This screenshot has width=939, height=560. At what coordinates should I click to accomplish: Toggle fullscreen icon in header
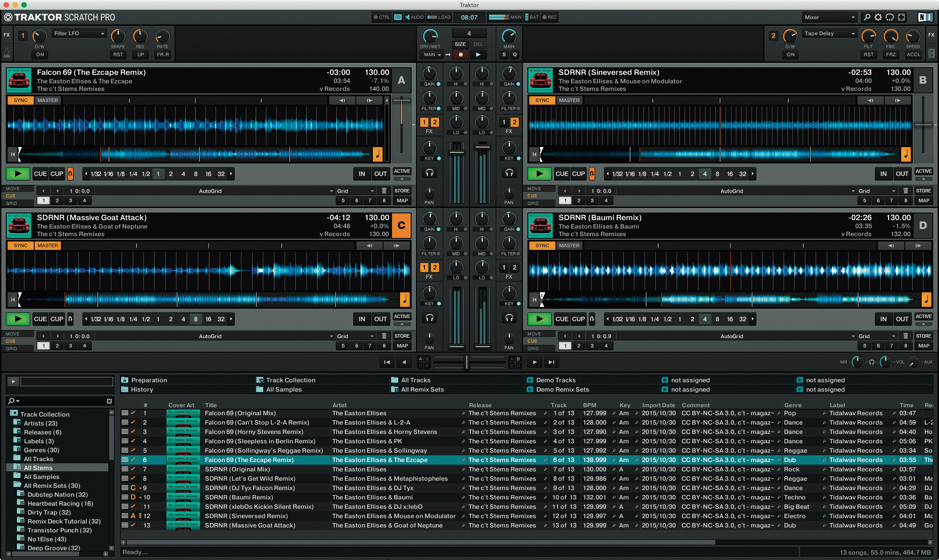point(902,17)
